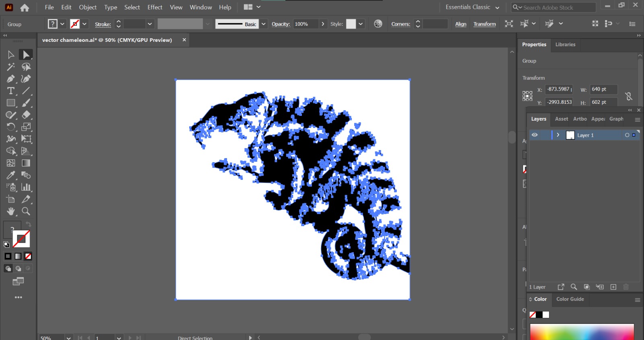Viewport: 644px width, 340px height.
Task: Open the Fill color dropdown
Action: [x=62, y=24]
